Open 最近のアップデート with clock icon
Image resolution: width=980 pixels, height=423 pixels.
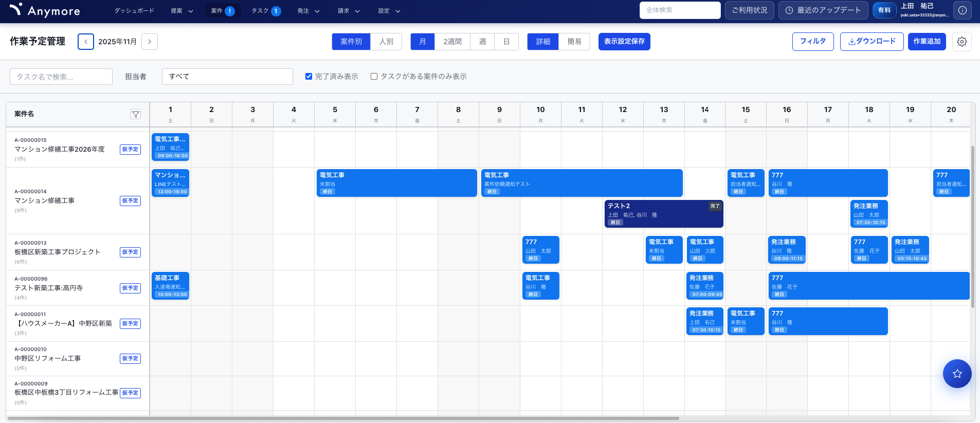[x=823, y=10]
